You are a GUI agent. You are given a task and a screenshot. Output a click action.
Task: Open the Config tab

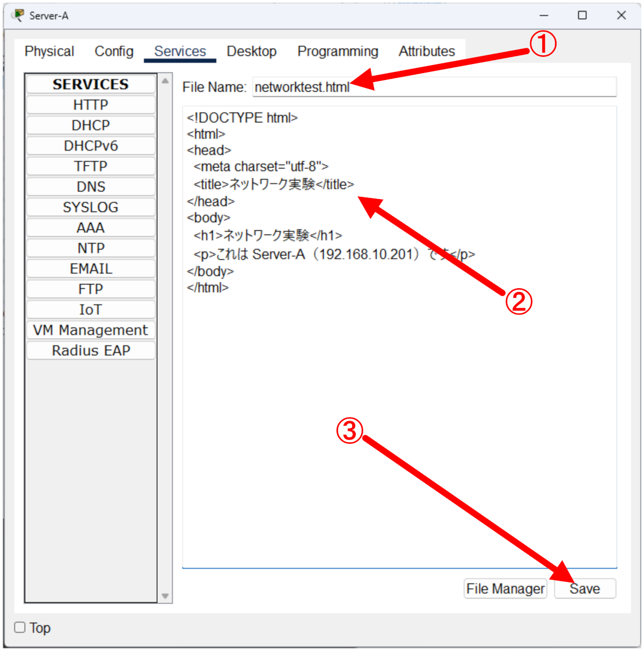coord(114,52)
